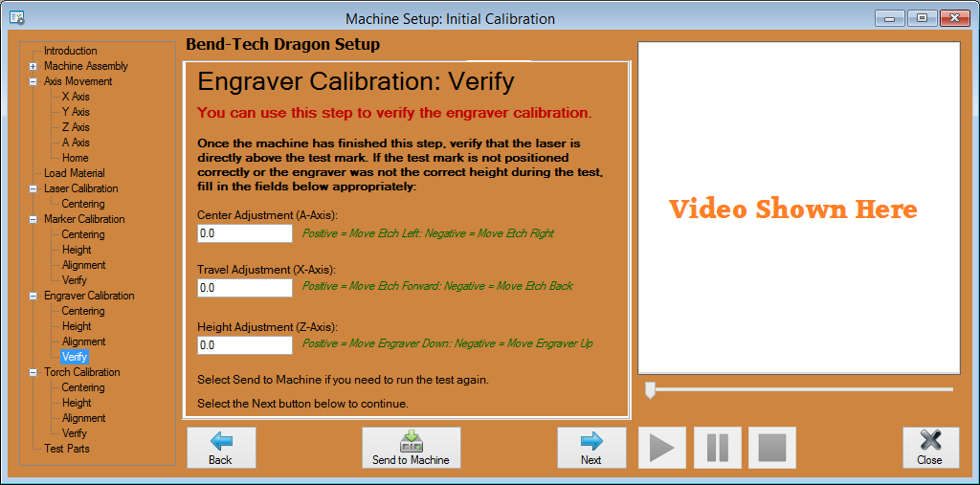Select Marker Calibration tree item
The image size is (980, 485).
point(84,219)
